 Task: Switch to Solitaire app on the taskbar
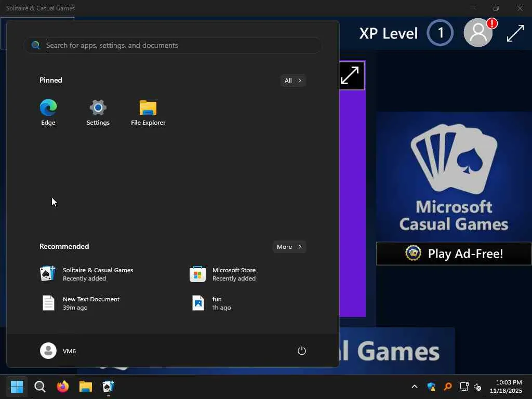click(x=108, y=387)
